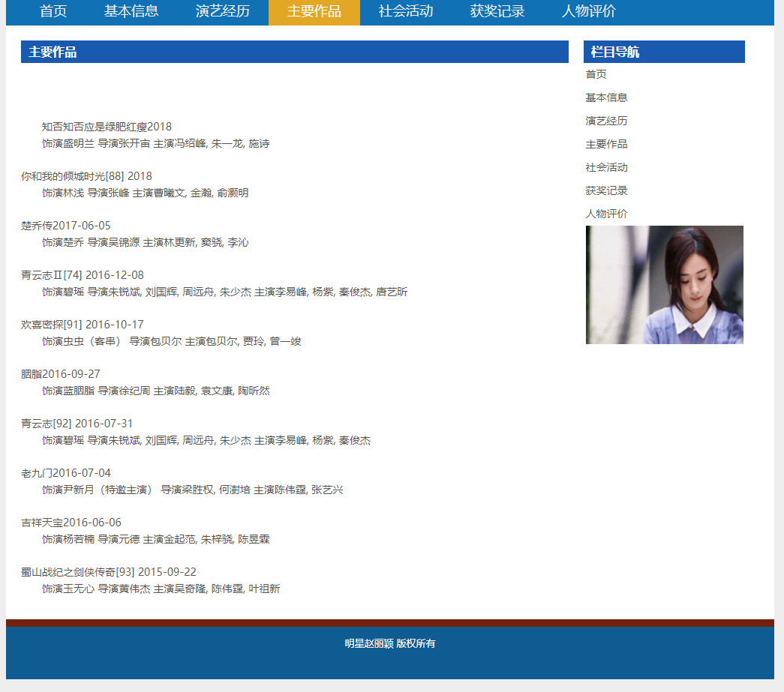The height and width of the screenshot is (692, 784).
Task: Click cast line 饰演玉无心 导演黄伟杰
Action: tap(161, 589)
